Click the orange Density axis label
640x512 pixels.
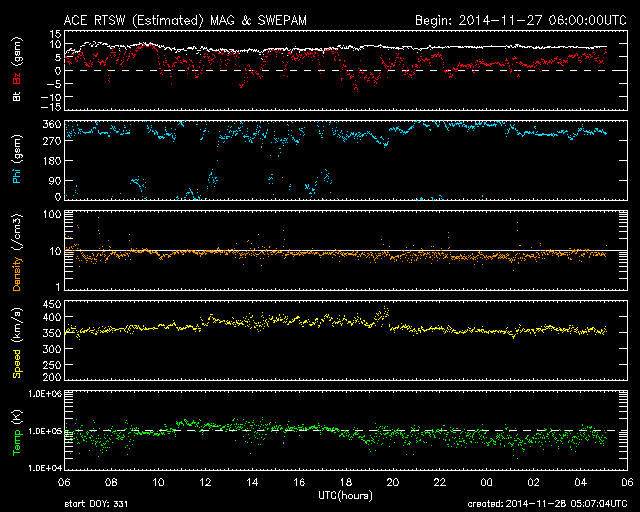click(x=17, y=251)
